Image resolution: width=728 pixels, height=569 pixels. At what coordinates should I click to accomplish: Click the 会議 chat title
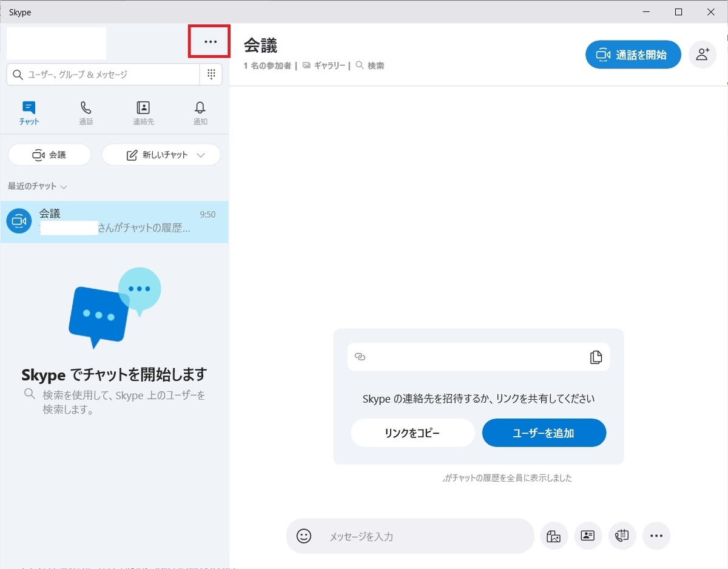tap(261, 45)
